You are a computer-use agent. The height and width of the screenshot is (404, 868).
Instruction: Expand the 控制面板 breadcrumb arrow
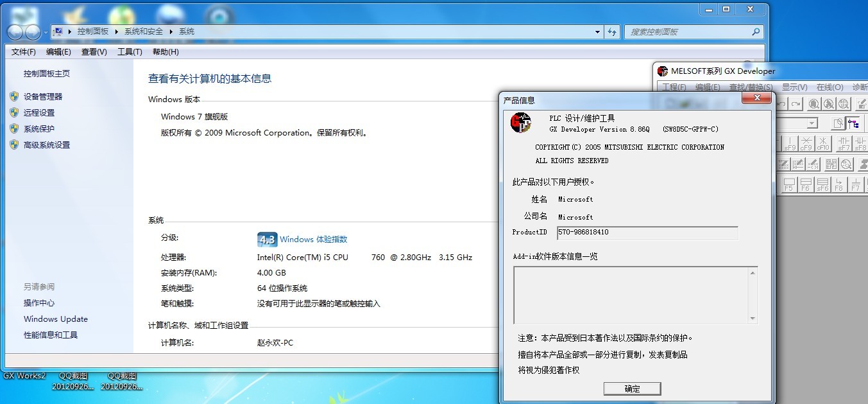click(117, 31)
